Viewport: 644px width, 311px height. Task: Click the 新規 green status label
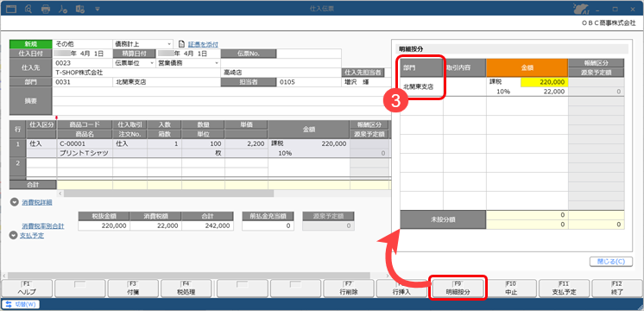pos(31,43)
